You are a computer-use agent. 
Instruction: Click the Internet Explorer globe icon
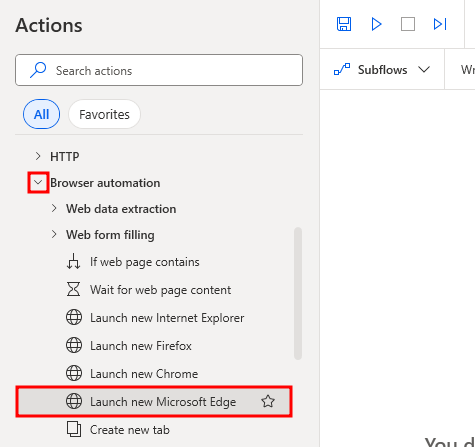(74, 317)
